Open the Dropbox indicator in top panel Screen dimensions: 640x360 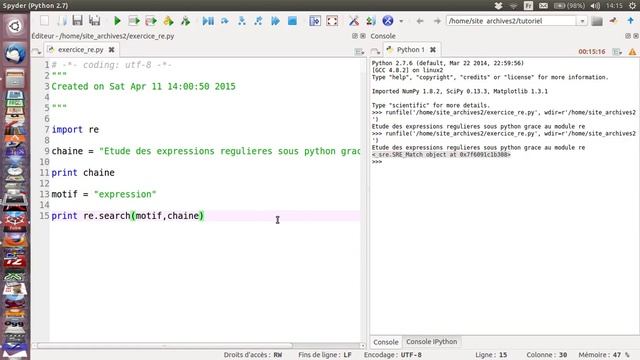498,6
